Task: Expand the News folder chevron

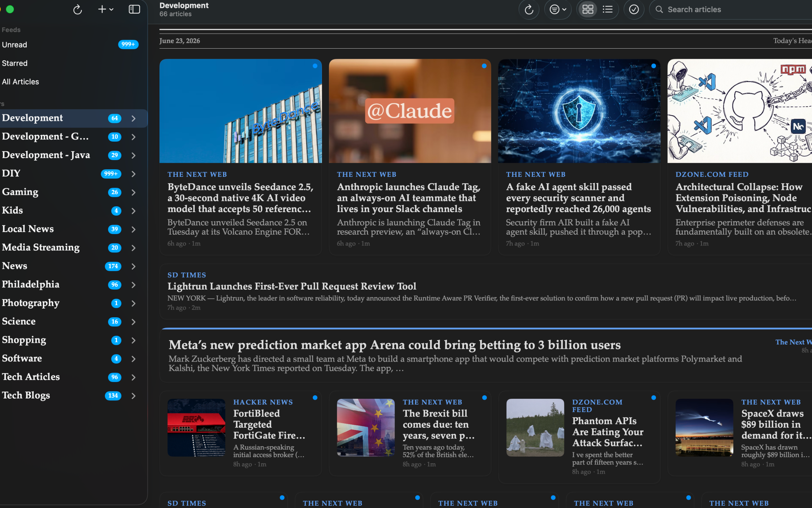Action: pos(134,266)
